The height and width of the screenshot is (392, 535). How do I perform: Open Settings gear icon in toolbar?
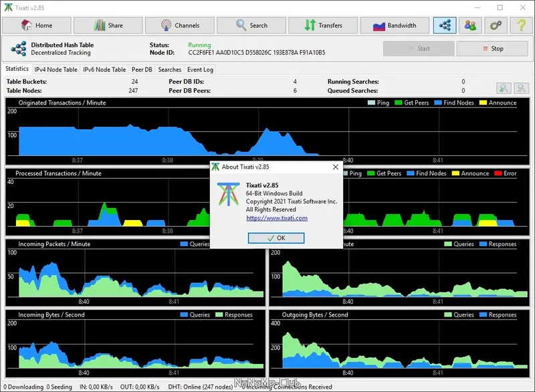(496, 25)
